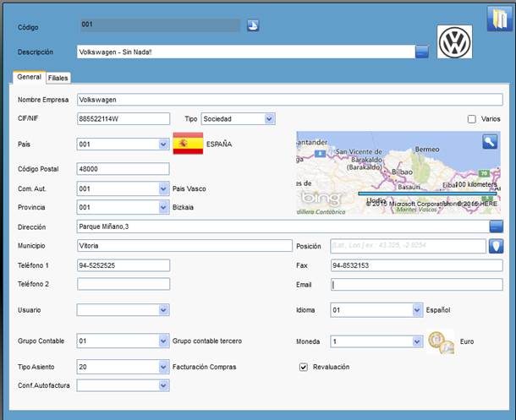Open the País dropdown
The height and width of the screenshot is (420, 516).
click(x=163, y=145)
